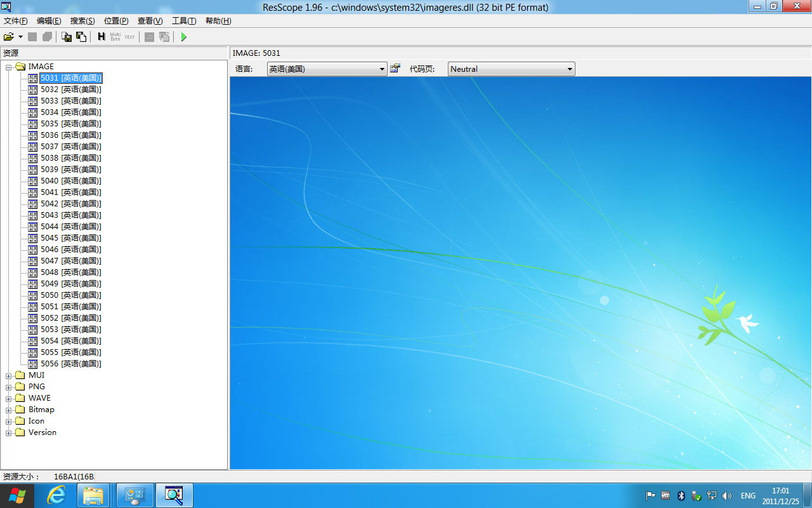Open the 工具(T) menu
The width and height of the screenshot is (812, 508).
(184, 21)
